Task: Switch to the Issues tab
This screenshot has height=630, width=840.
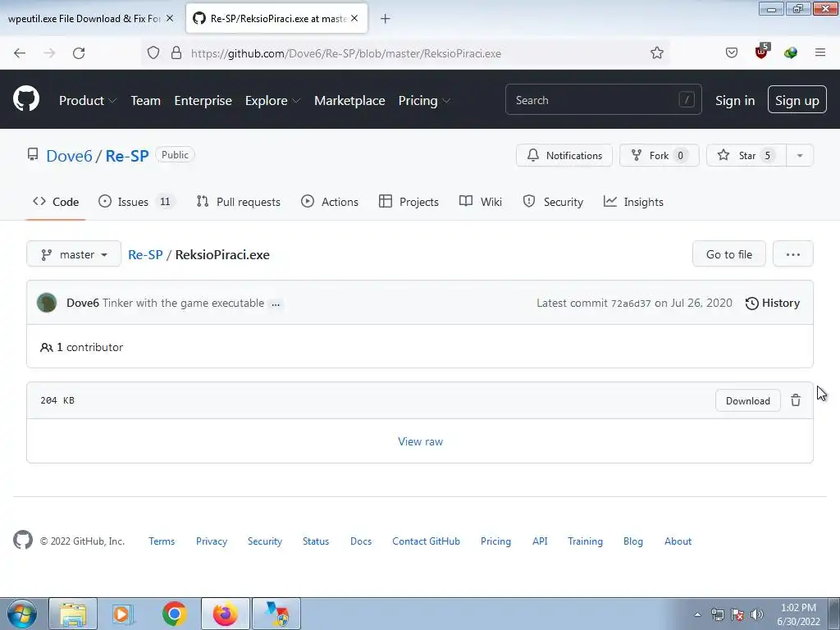Action: tap(137, 202)
